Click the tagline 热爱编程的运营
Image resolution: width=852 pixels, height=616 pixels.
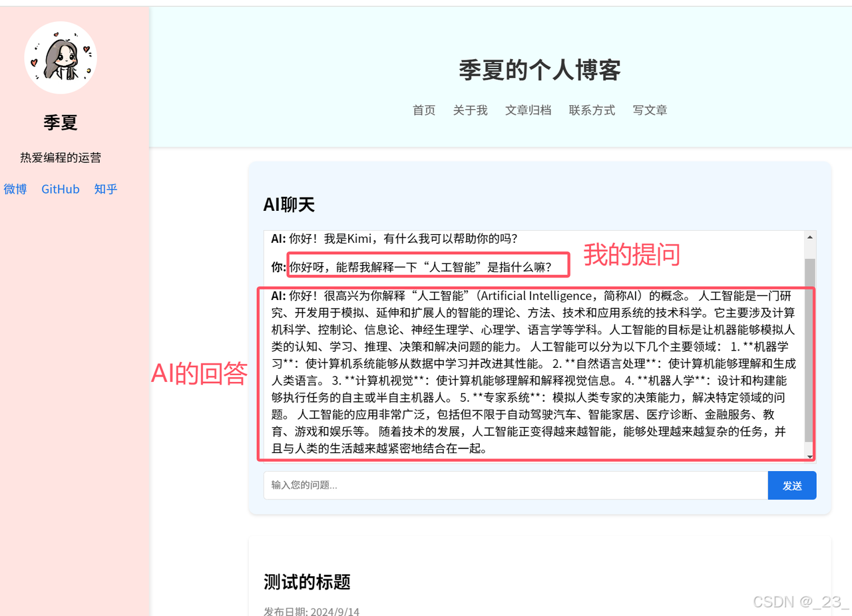coord(60,157)
